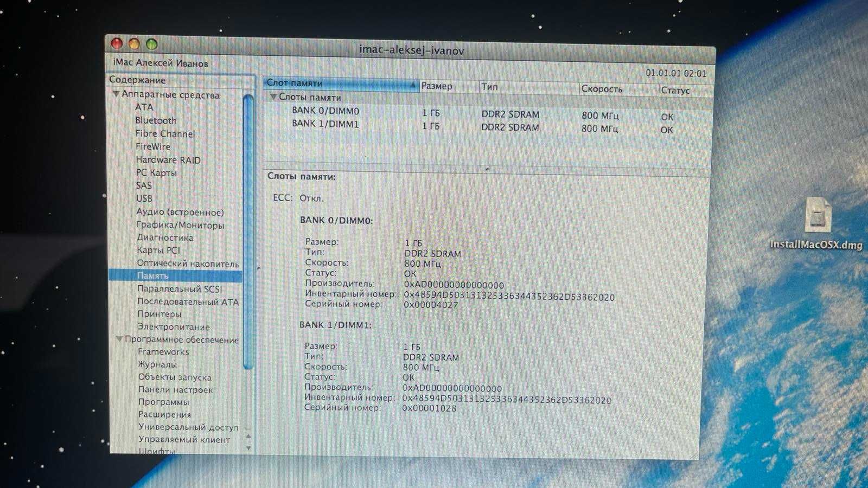Click serial number 0x00001028 value
Image resolution: width=868 pixels, height=488 pixels.
(429, 408)
